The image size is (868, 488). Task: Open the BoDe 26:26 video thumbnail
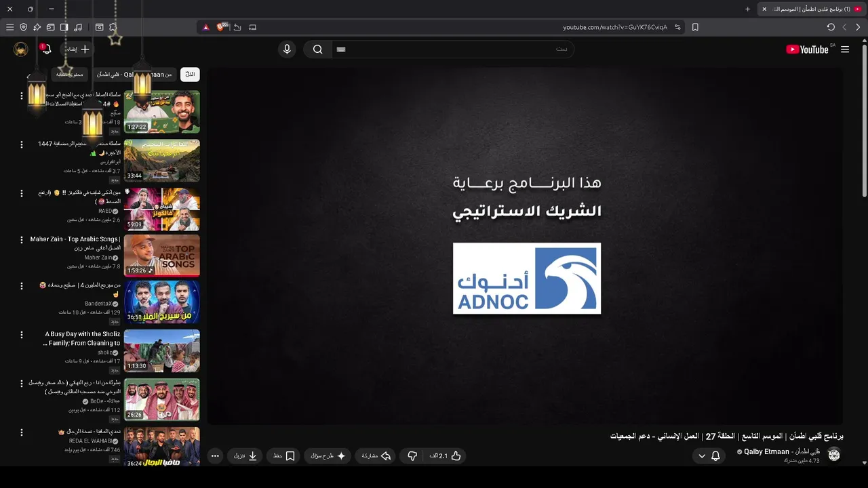[x=162, y=400]
